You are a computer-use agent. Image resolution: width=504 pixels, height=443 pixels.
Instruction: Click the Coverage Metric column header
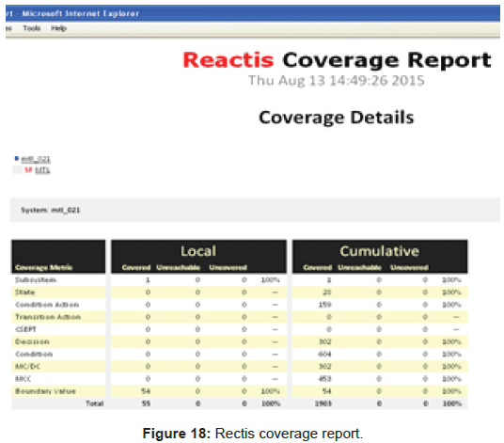pos(44,267)
